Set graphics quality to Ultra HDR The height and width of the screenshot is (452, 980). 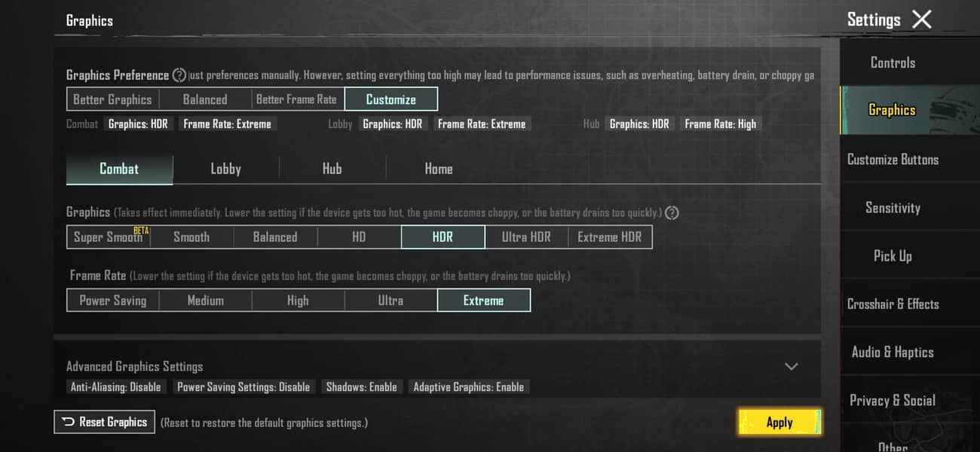pos(525,237)
